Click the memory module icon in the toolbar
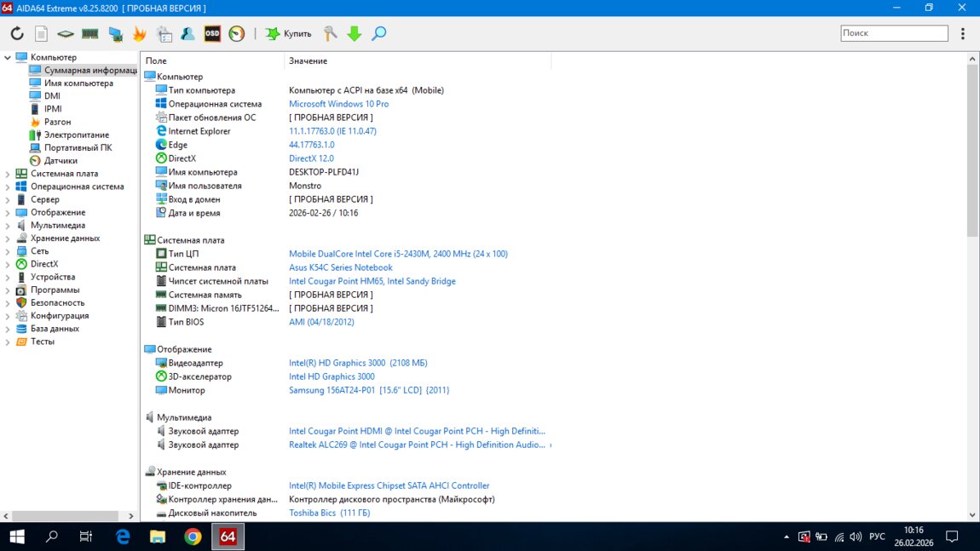This screenshot has height=551, width=980. tap(90, 34)
